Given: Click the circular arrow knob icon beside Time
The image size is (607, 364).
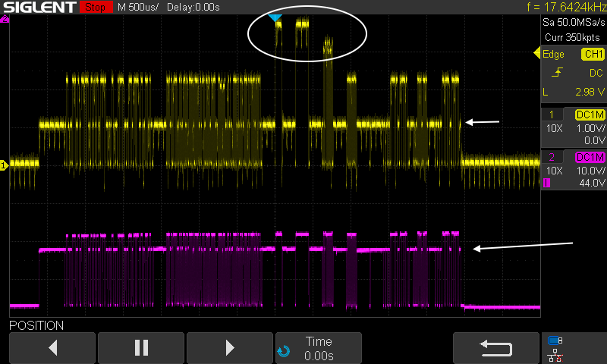Looking at the screenshot, I should pyautogui.click(x=283, y=351).
